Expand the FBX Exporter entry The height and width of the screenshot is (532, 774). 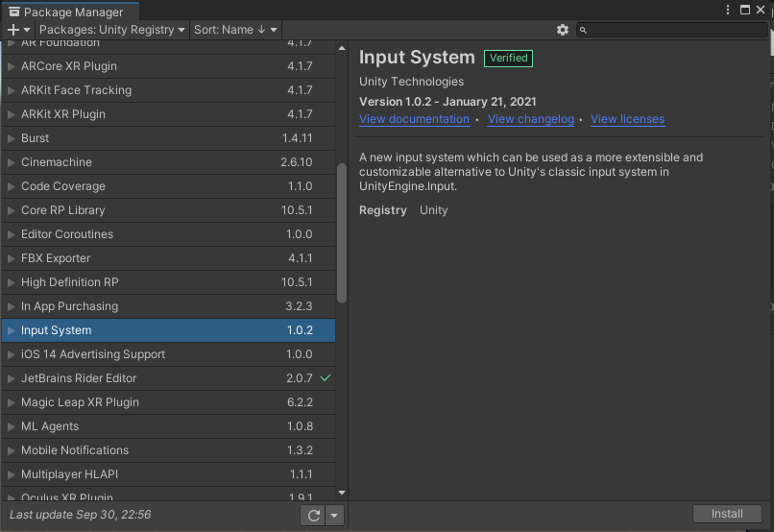click(11, 258)
